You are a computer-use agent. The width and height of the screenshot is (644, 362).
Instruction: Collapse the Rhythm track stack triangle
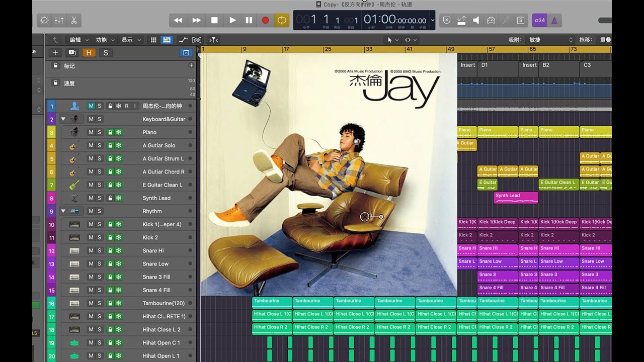63,211
